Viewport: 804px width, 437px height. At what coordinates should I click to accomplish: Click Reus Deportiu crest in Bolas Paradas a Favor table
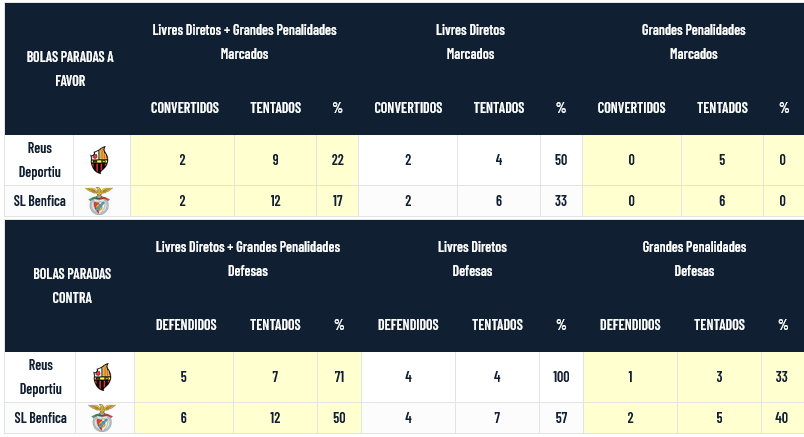tap(99, 160)
